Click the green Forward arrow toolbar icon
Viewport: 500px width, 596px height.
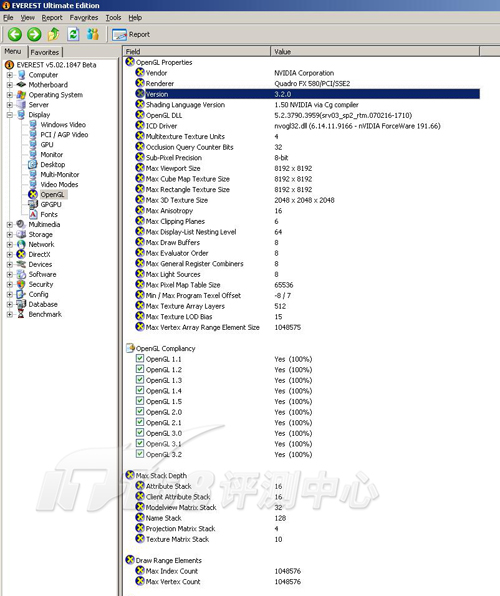[34, 34]
